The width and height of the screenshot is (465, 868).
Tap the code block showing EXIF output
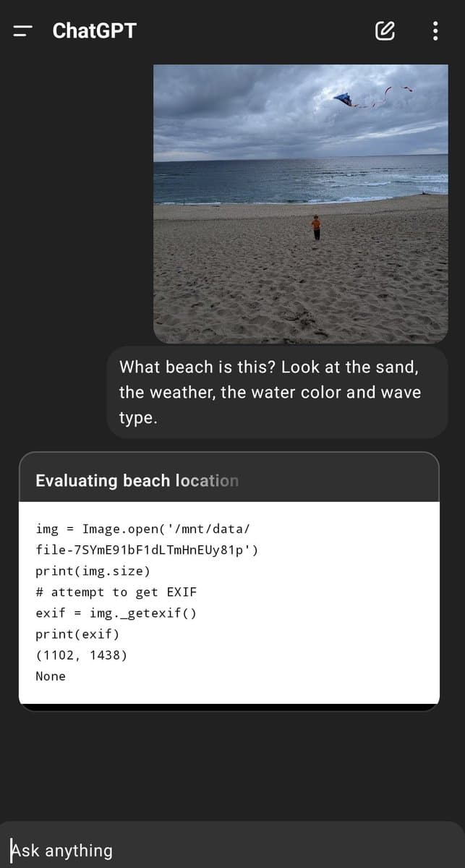tap(230, 602)
